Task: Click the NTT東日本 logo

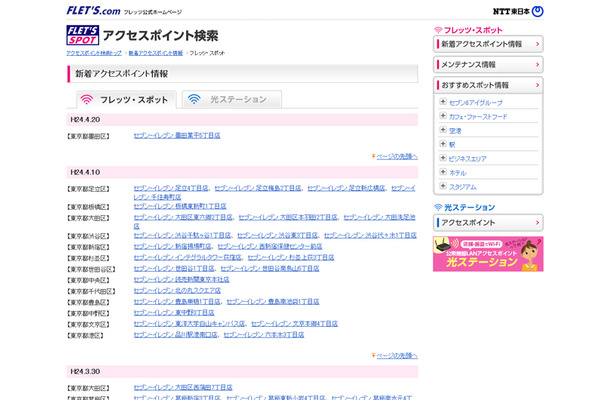Action: coord(518,11)
